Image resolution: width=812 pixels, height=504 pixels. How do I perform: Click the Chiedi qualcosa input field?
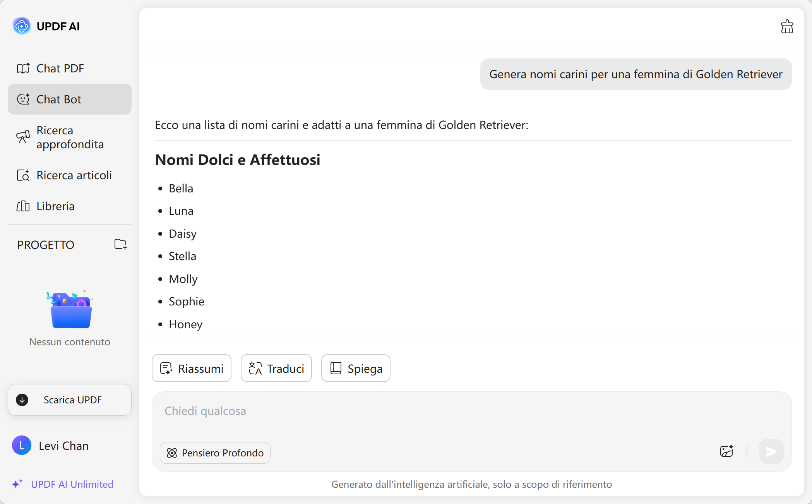pos(426,411)
